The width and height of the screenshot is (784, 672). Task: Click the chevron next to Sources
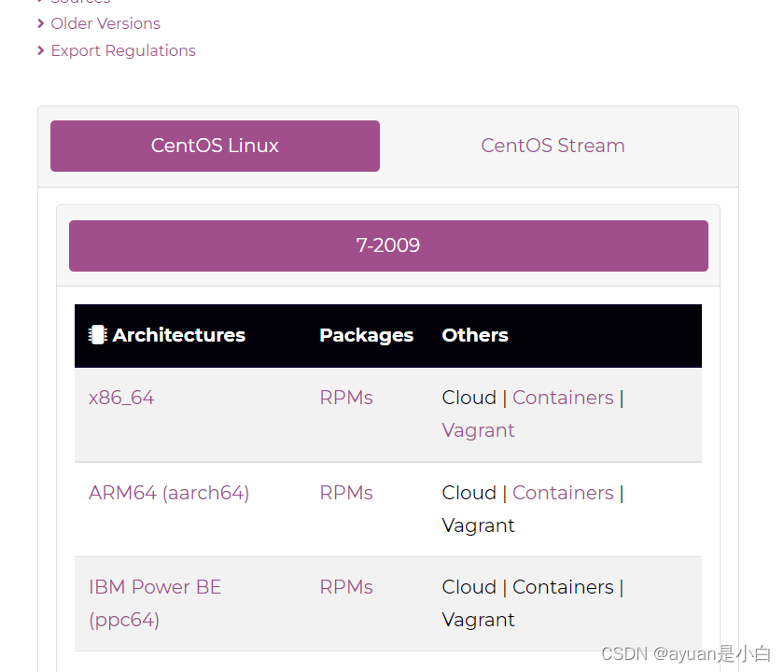pyautogui.click(x=40, y=2)
